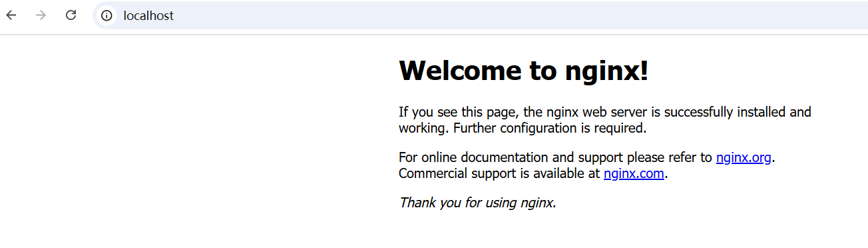The width and height of the screenshot is (868, 248).
Task: Follow the nginx.com commercial support link
Action: [x=634, y=174]
